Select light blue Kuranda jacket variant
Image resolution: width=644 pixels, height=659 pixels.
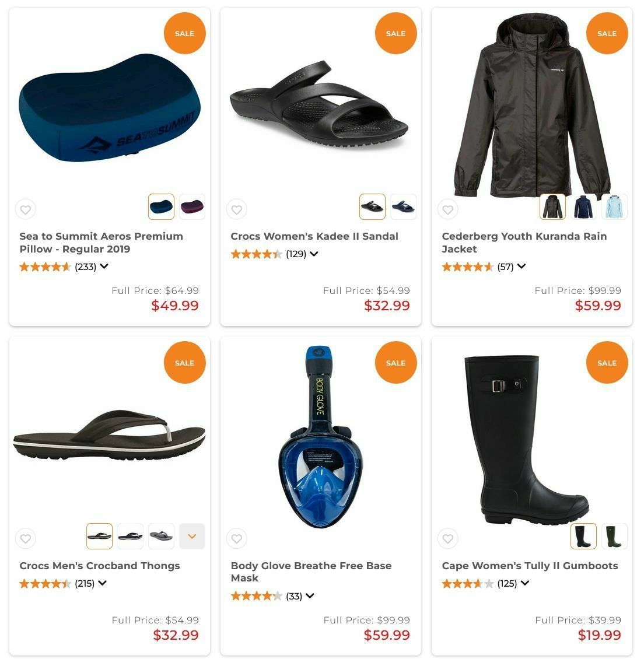pos(614,207)
